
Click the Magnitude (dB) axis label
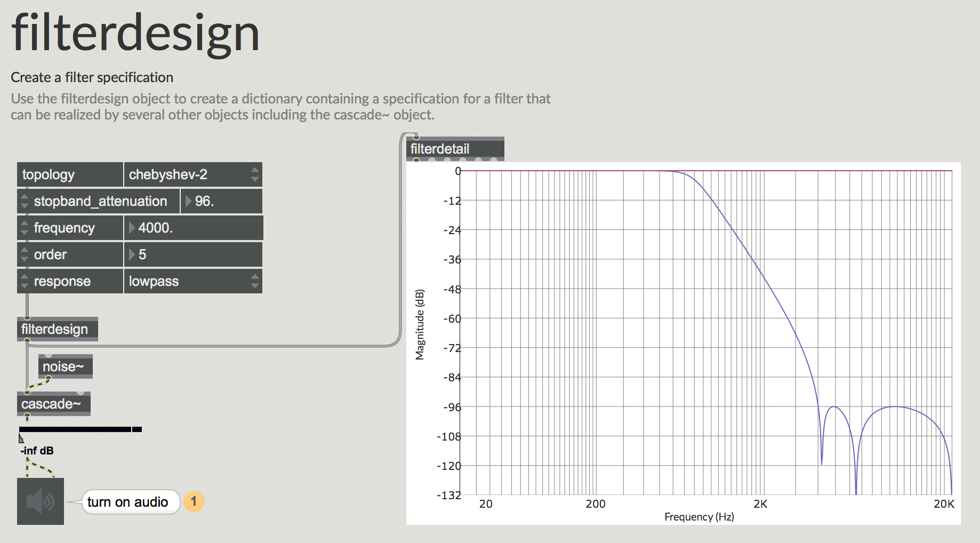[x=420, y=324]
